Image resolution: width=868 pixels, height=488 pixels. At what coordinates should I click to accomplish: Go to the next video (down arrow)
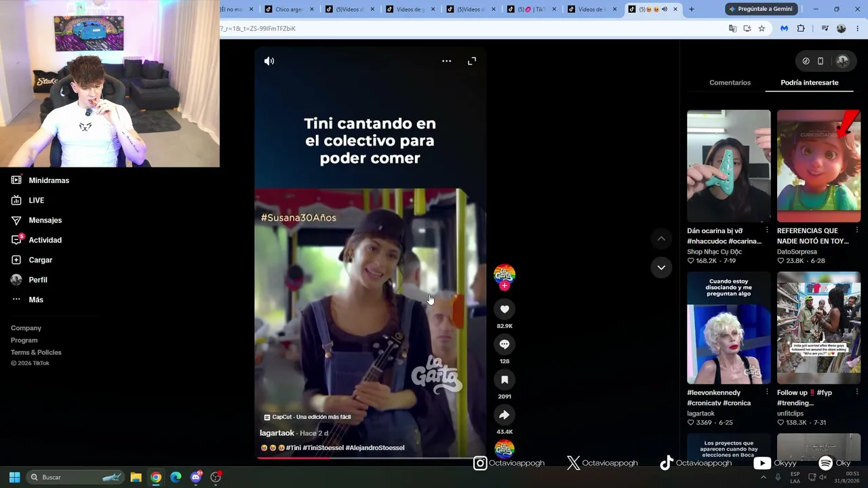[661, 268]
